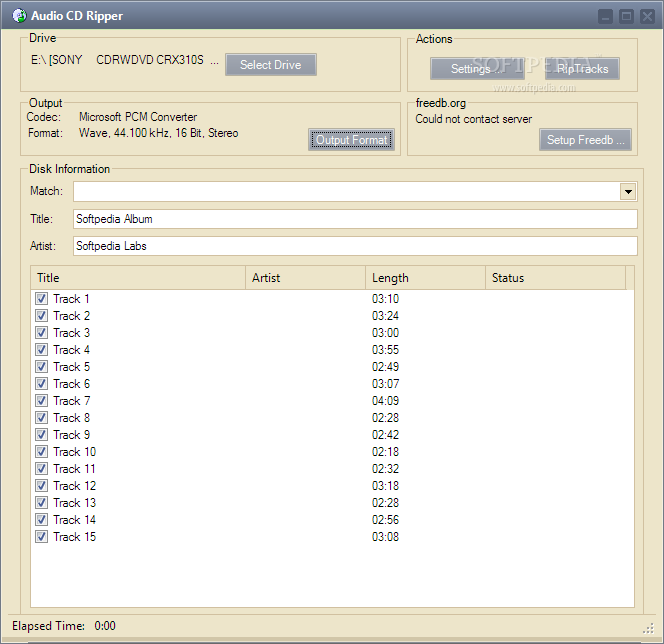This screenshot has height=644, width=664.
Task: Click the Audio CD Ripper title bar icon
Action: tap(19, 16)
